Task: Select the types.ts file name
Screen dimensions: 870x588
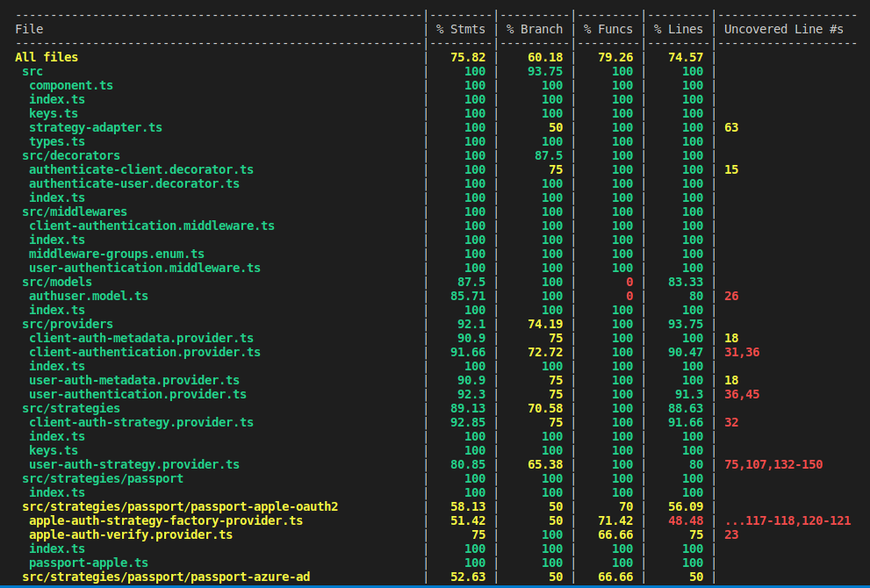Action: click(x=57, y=141)
